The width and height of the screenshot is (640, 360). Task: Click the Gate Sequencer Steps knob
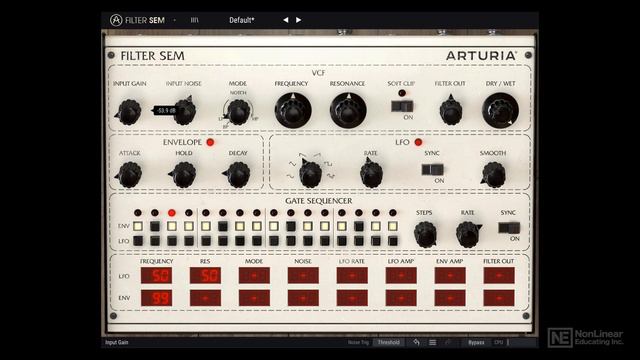point(425,234)
